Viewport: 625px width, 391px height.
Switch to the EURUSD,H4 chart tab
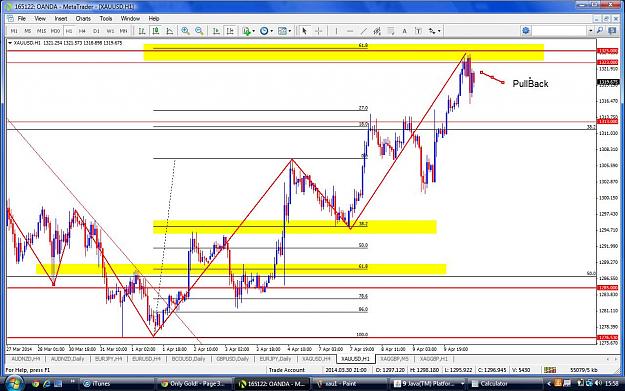tap(146, 359)
